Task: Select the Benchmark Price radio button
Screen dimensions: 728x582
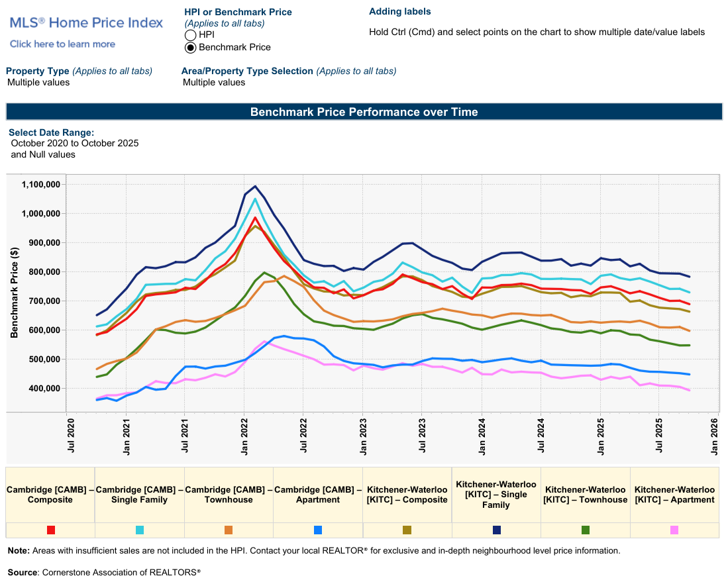Action: tap(190, 48)
